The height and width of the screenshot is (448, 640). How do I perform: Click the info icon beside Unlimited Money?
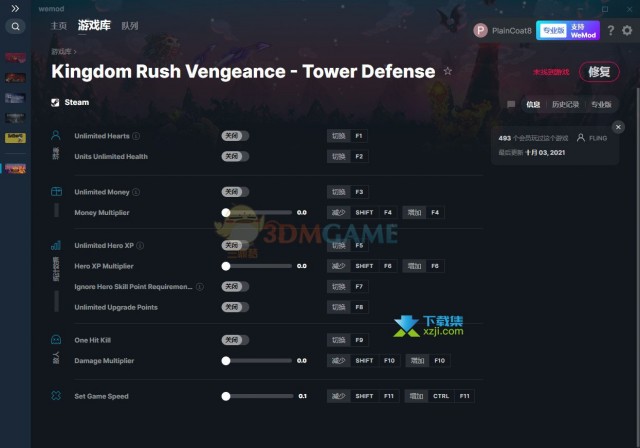tap(138, 192)
